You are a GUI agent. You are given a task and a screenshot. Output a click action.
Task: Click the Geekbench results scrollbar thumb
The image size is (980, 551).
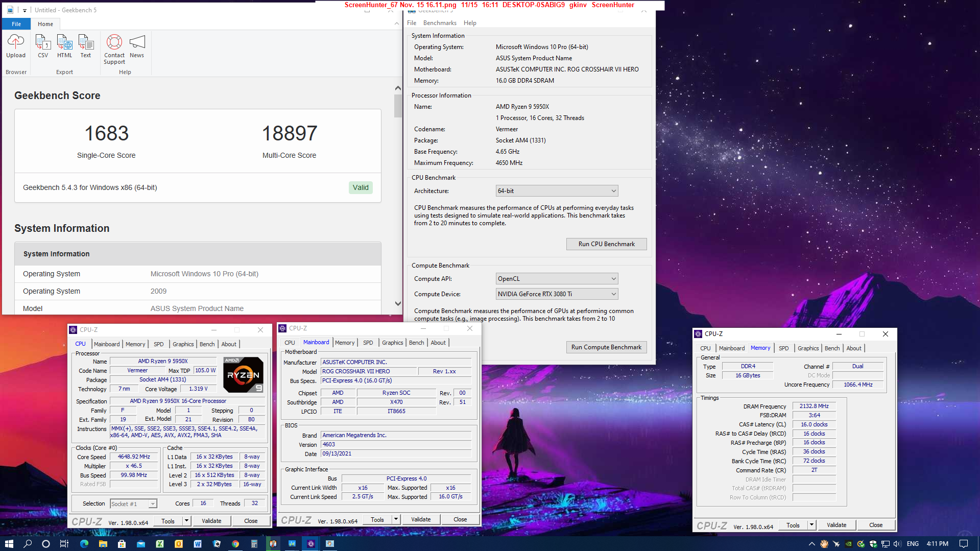point(398,106)
